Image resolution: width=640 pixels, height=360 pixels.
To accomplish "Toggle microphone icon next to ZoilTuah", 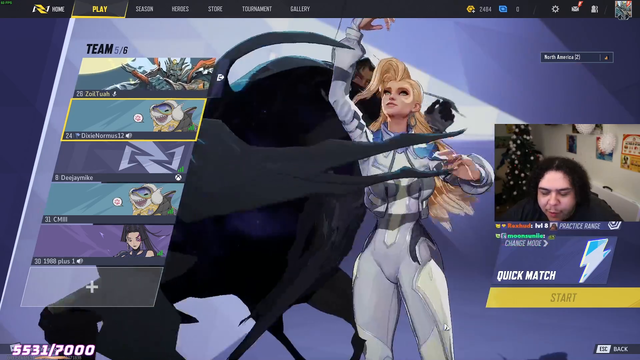I will point(114,94).
